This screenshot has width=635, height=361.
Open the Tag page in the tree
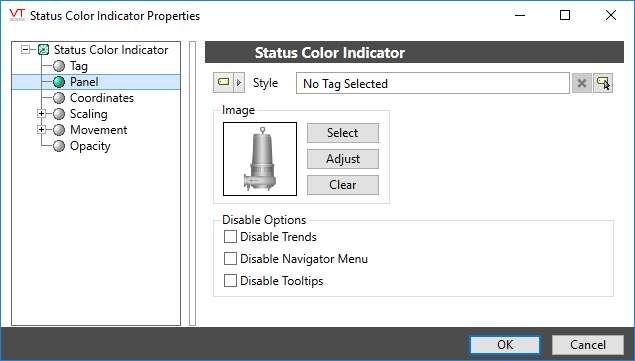(x=79, y=66)
